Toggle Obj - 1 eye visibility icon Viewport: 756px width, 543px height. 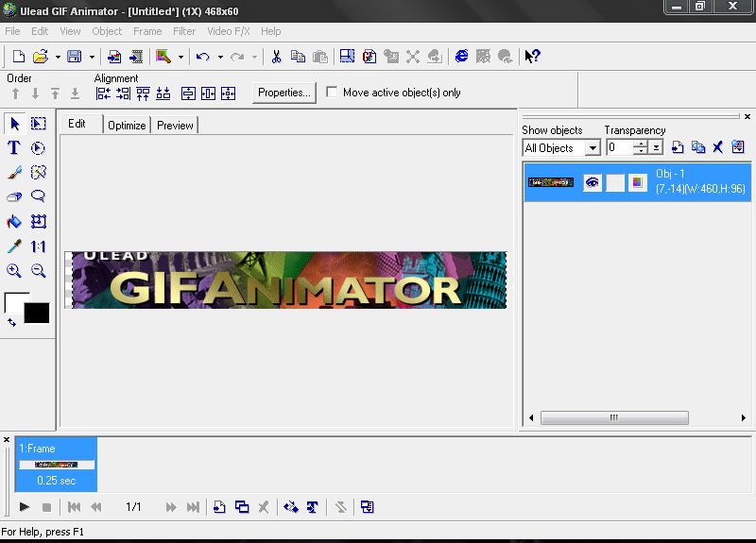593,182
